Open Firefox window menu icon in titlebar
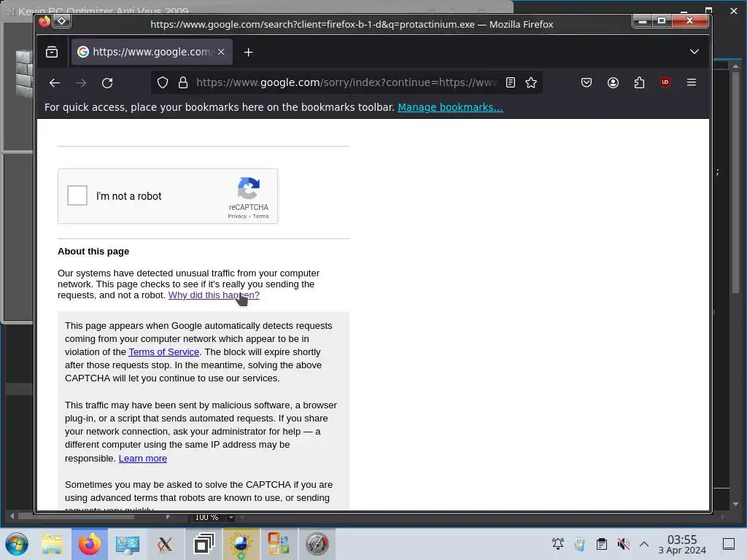 (x=44, y=21)
